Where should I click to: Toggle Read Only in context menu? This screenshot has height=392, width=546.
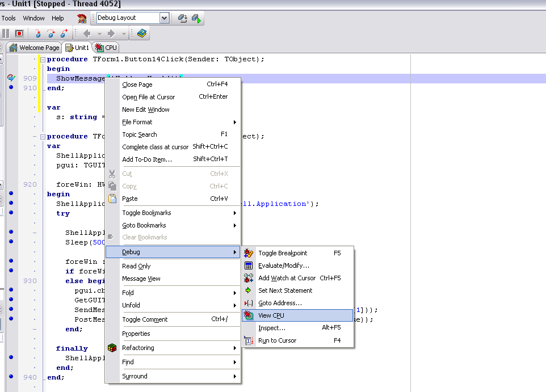pos(136,266)
